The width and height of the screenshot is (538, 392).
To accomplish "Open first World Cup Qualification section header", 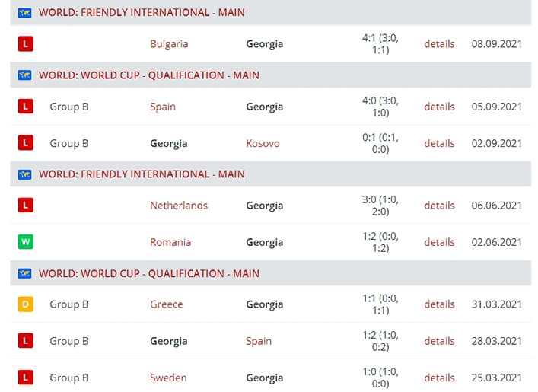I will click(x=149, y=75).
